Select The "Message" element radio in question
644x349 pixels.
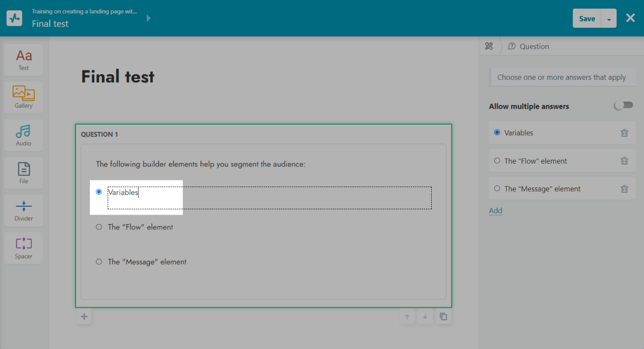[x=99, y=262]
